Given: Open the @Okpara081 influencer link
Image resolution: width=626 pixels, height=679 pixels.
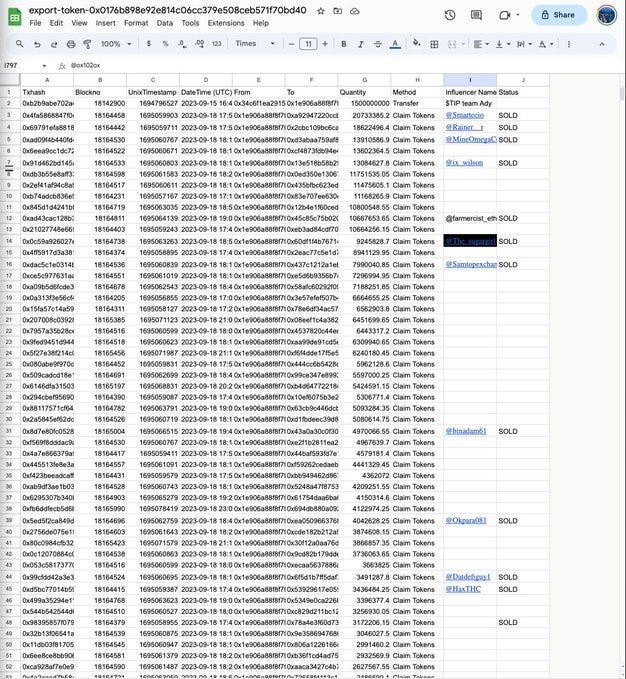Looking at the screenshot, I should coord(466,521).
